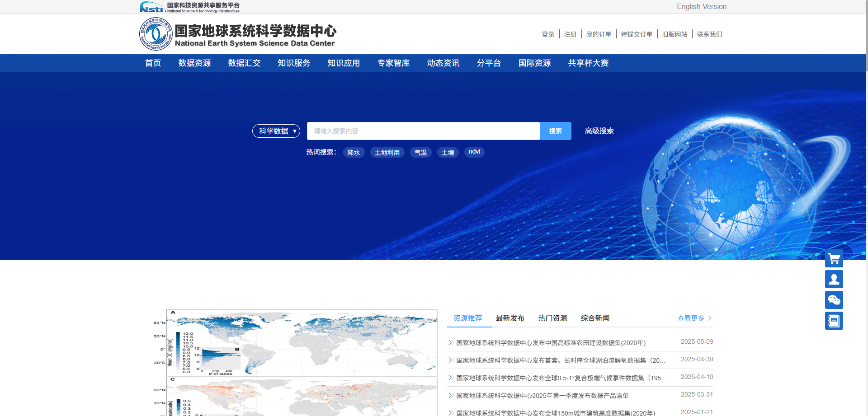Click the 登录 login link

click(548, 34)
